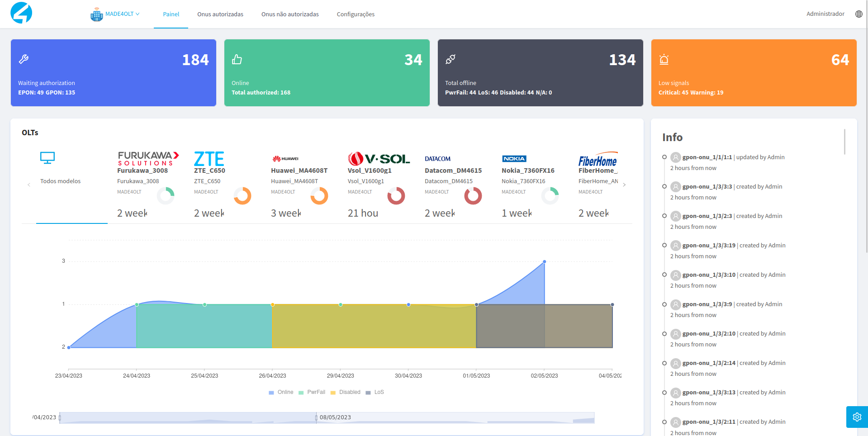Click the alarm icon on Low signals card
Image resolution: width=868 pixels, height=436 pixels.
point(664,59)
